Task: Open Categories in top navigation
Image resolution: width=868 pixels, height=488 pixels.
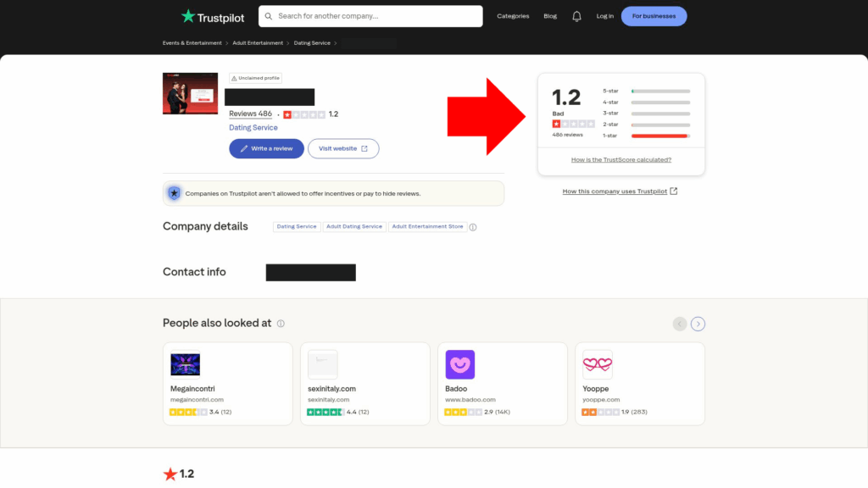Action: (x=513, y=16)
